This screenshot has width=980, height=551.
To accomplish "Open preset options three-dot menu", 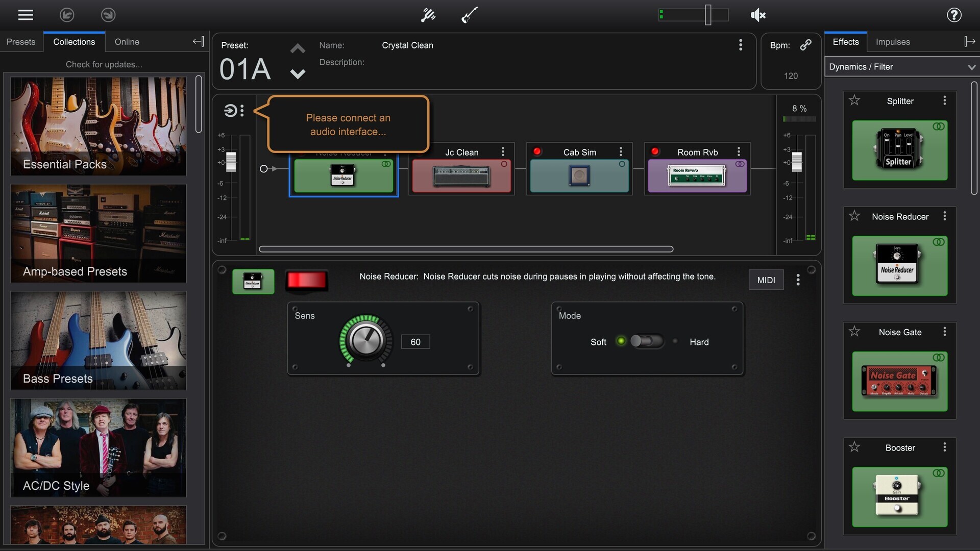I will click(741, 45).
